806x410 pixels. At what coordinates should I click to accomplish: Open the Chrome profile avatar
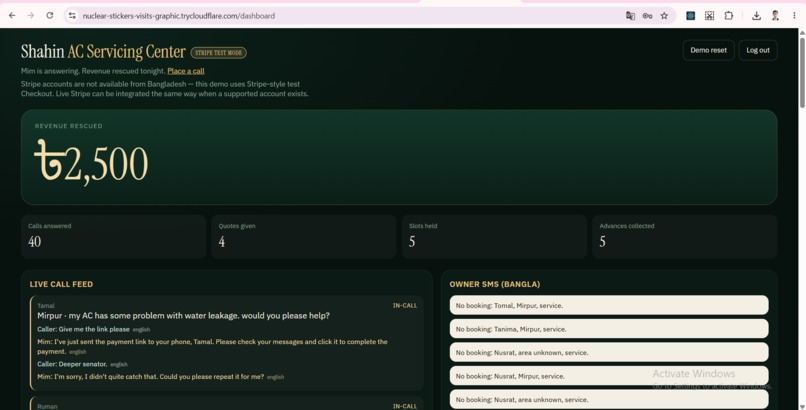tap(775, 16)
